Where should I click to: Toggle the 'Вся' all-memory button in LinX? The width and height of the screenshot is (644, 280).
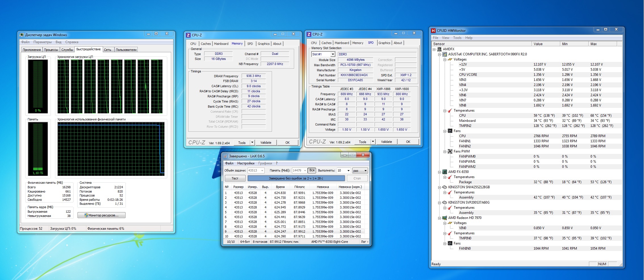click(312, 170)
